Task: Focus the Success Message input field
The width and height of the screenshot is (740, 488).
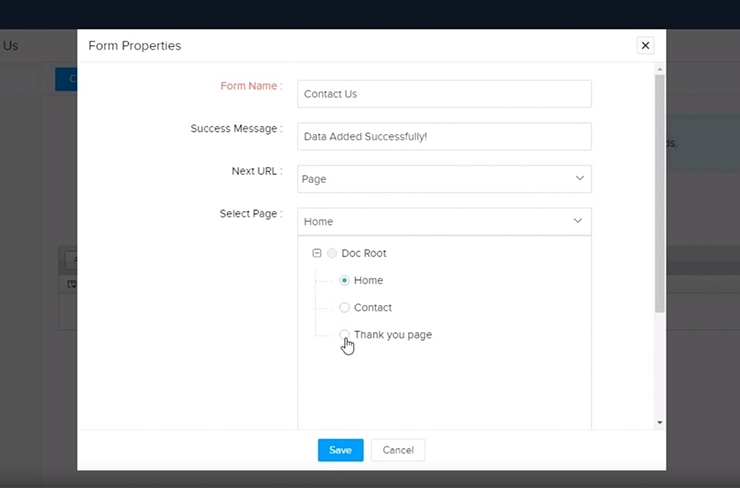Action: (x=444, y=136)
